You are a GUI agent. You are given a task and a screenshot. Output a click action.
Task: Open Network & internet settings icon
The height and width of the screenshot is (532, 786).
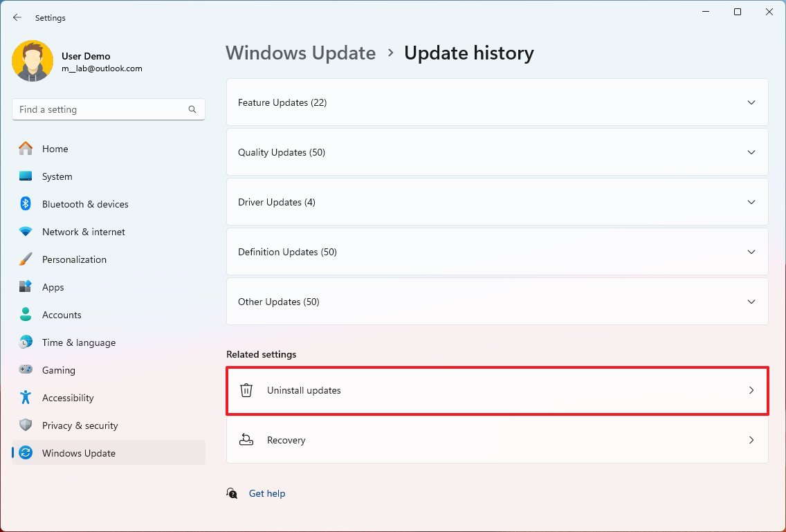tap(25, 232)
